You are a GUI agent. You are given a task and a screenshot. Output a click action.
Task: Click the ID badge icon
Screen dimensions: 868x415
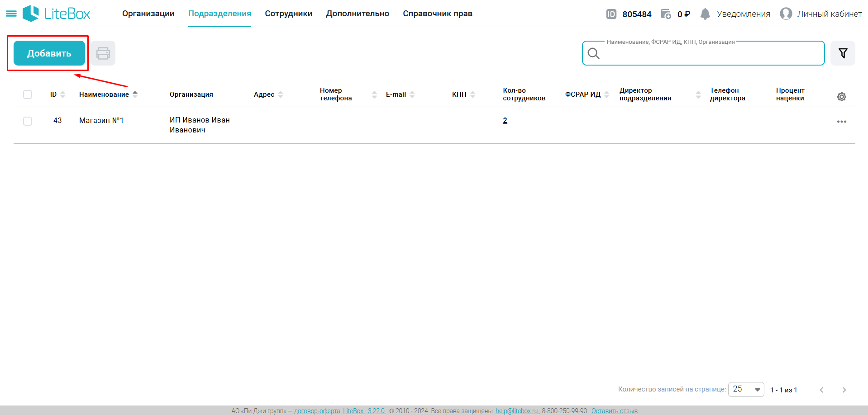[x=611, y=14]
